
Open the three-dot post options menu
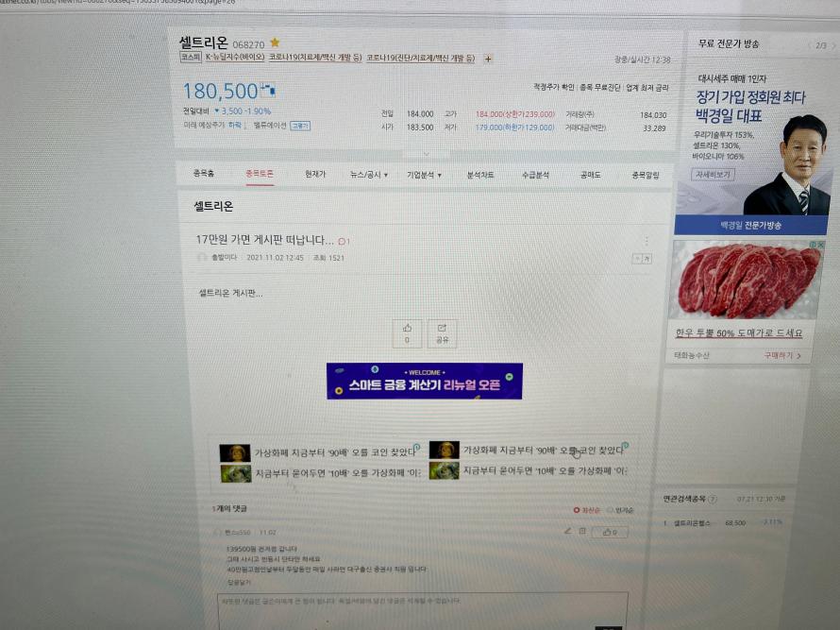coord(647,241)
